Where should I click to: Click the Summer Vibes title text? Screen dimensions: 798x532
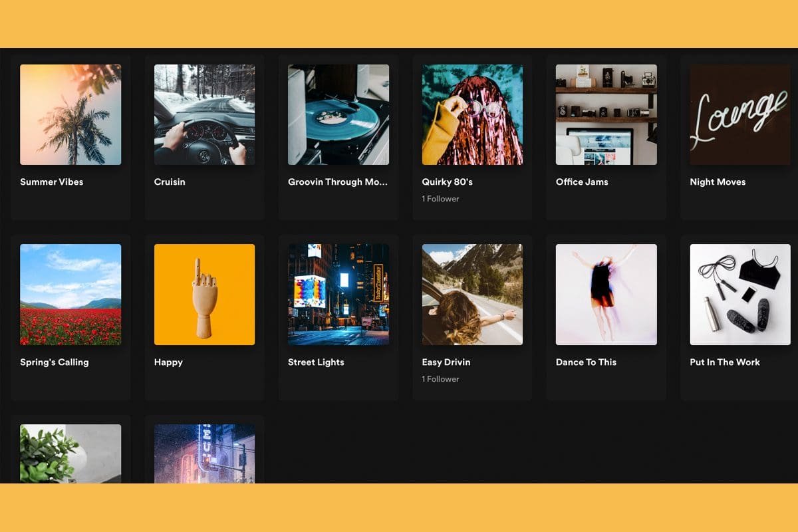point(52,182)
